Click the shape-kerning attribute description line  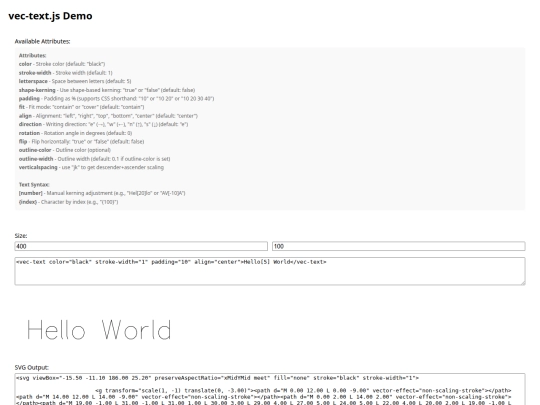[x=107, y=90]
